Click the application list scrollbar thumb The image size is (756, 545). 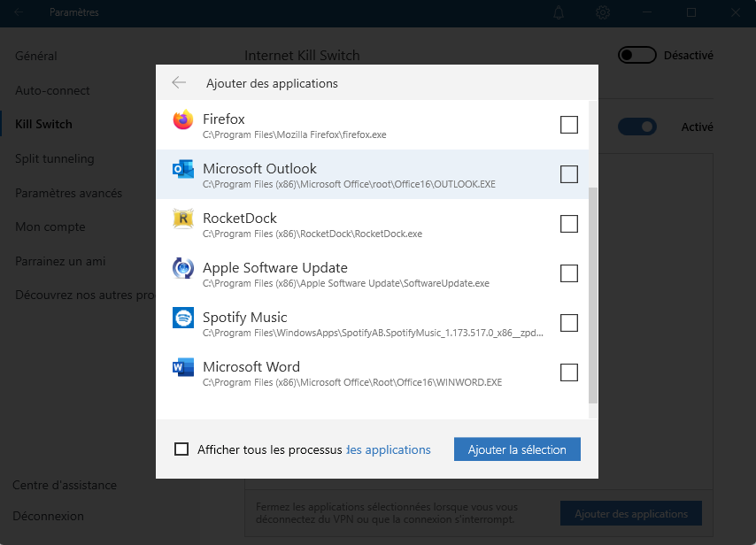pyautogui.click(x=593, y=296)
